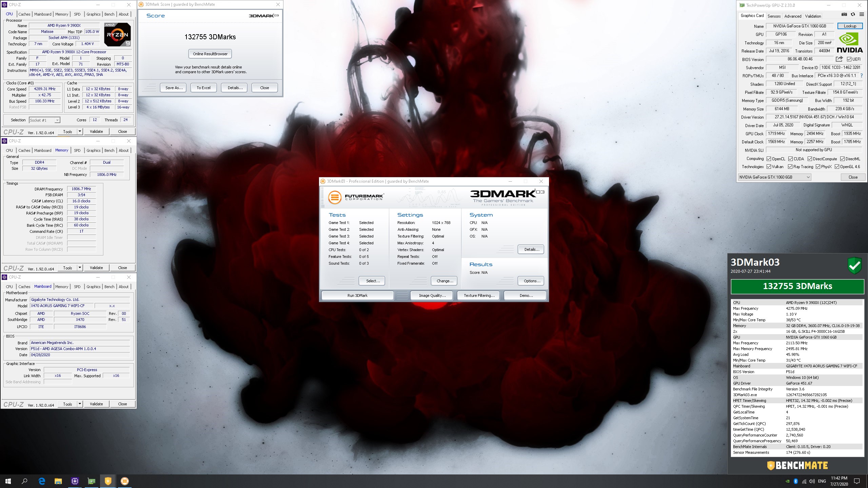Toggle the UEFI checkbox in GPU-Z
The width and height of the screenshot is (868, 488).
(849, 59)
